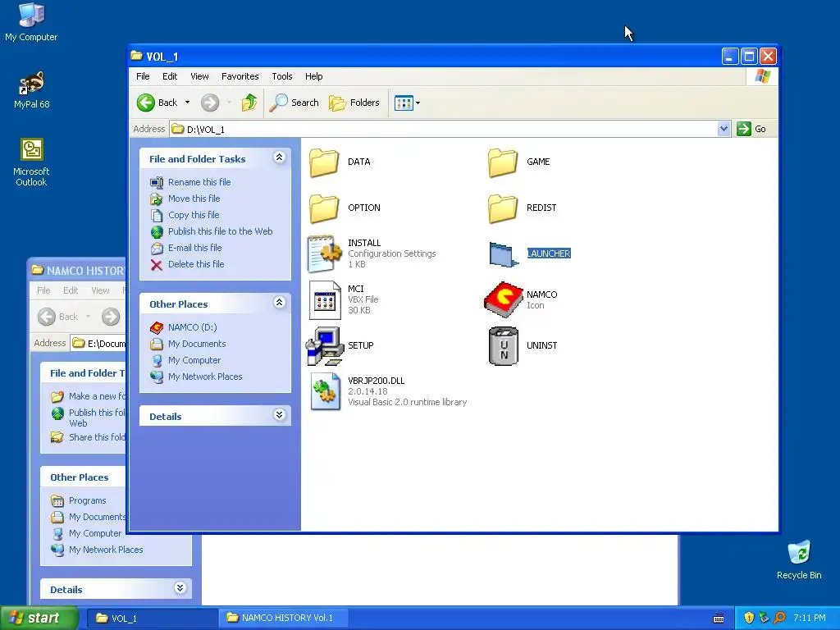Viewport: 840px width, 630px height.
Task: Click the Start button
Action: [x=39, y=619]
